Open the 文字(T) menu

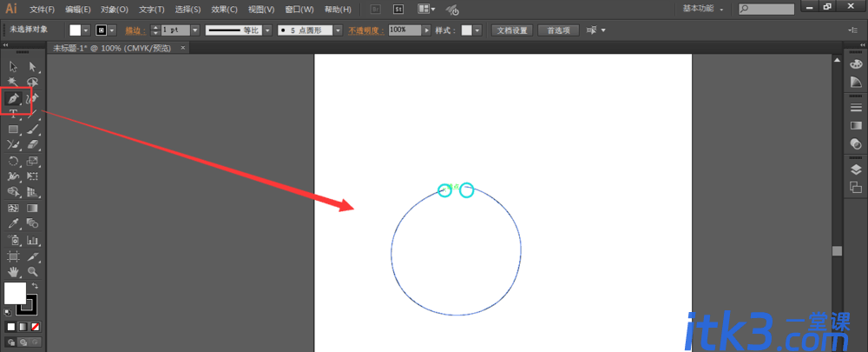pyautogui.click(x=151, y=10)
